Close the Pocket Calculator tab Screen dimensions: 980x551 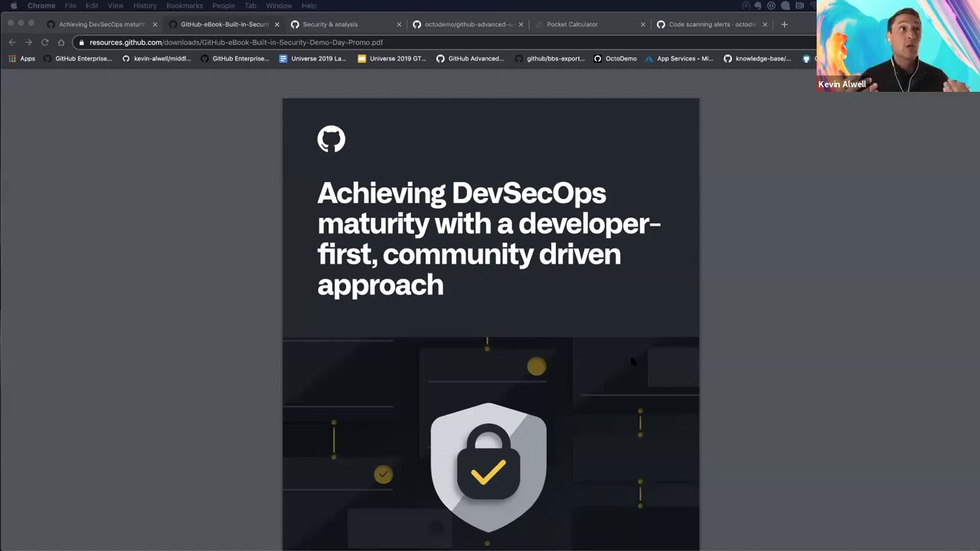point(643,24)
